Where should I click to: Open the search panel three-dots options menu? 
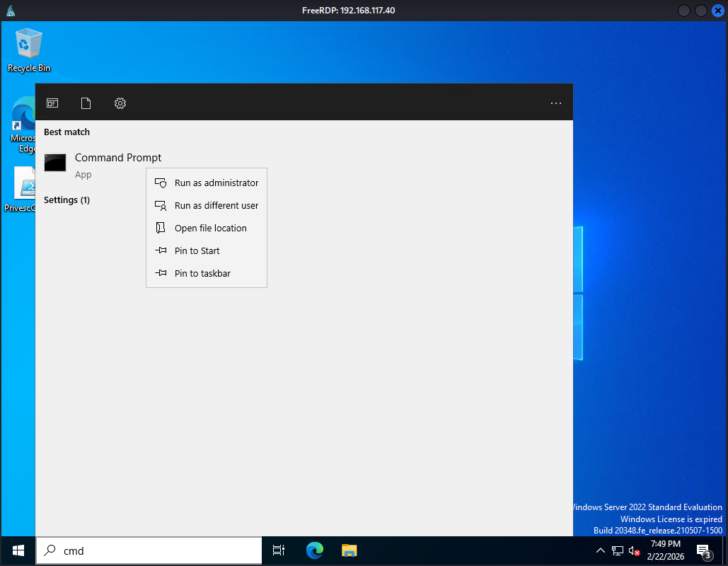pyautogui.click(x=556, y=103)
